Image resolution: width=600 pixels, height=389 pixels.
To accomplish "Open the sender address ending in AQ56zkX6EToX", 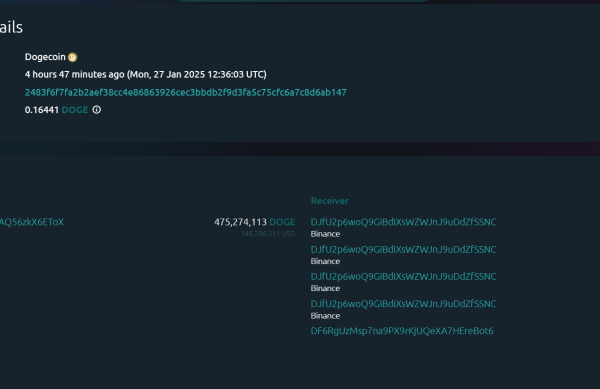I will (32, 222).
